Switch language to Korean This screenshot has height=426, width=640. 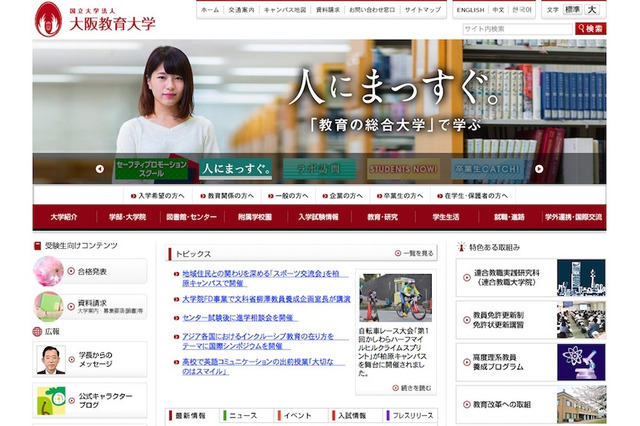pos(522,10)
